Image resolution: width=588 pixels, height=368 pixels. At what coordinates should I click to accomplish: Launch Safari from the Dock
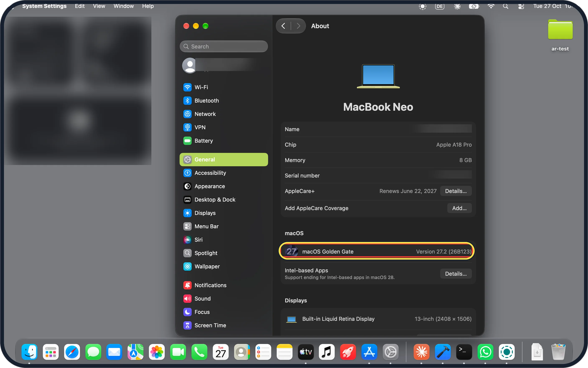click(x=72, y=352)
